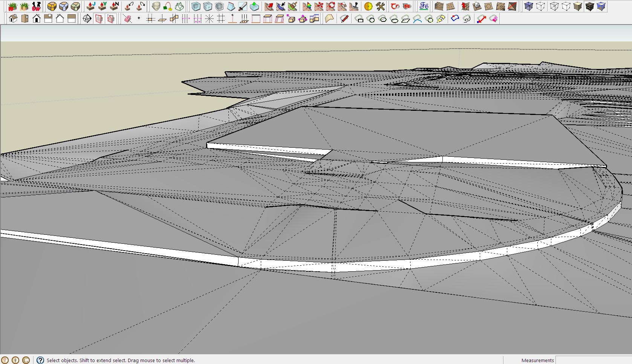The image size is (632, 364).
Task: Click the Sandbox Drape tool
Action: 488,6
